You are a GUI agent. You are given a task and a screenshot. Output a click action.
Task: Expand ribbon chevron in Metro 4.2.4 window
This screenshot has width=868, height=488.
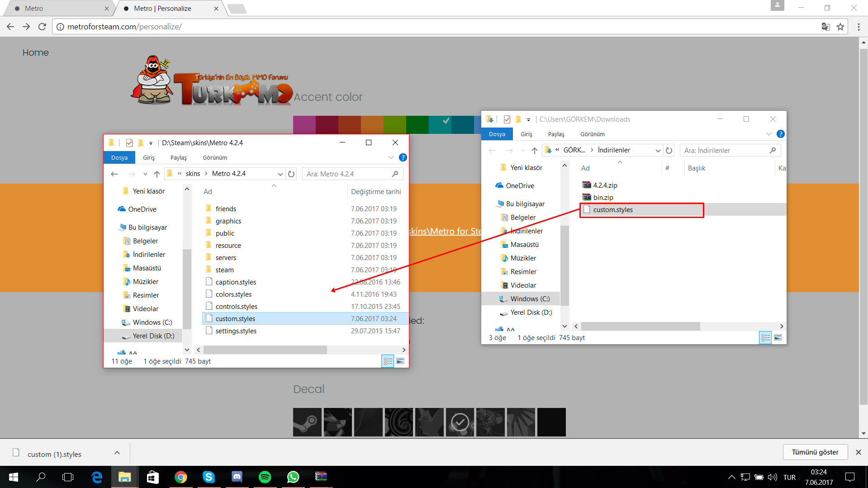click(x=391, y=157)
